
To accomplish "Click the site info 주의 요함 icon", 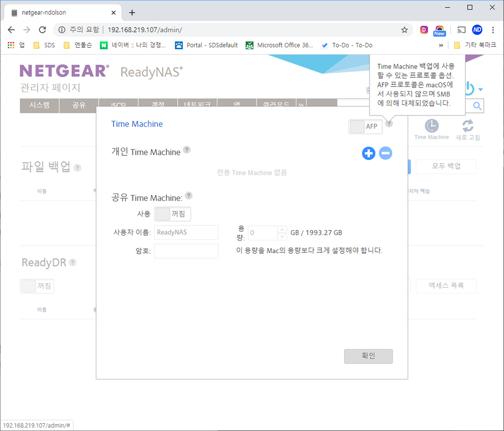I will pyautogui.click(x=62, y=30).
